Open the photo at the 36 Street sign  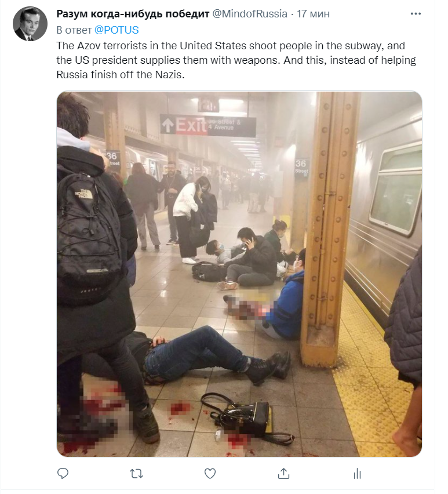[x=301, y=167]
